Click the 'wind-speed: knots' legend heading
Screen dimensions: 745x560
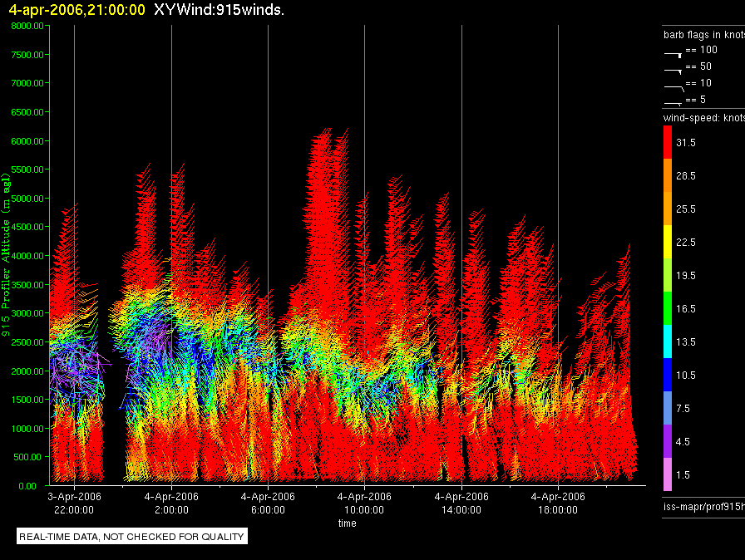tap(704, 118)
